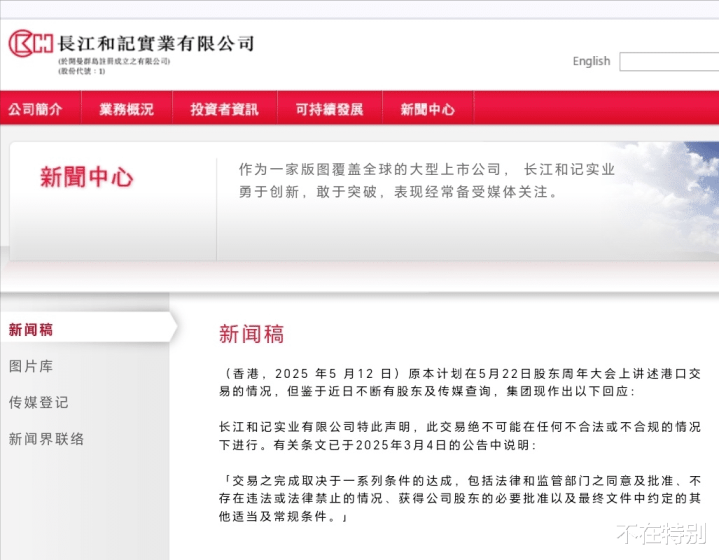Click paragraph starting 长江和记实业有限公司特此声明
The width and height of the screenshot is (719, 560).
460,436
